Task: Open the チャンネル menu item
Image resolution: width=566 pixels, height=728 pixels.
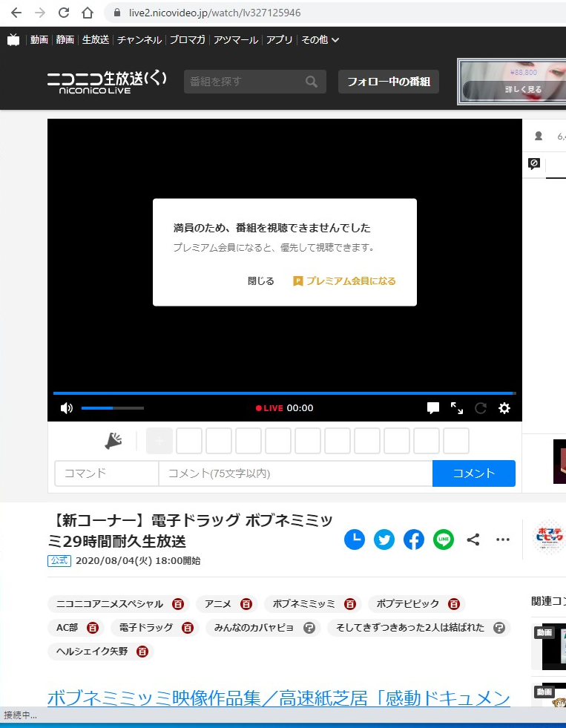Action: click(139, 40)
